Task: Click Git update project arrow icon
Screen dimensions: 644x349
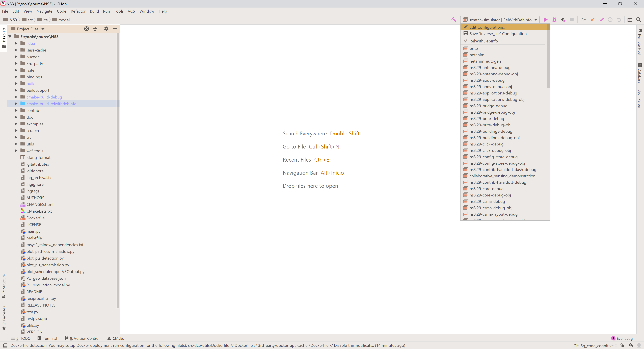Action: [x=593, y=20]
